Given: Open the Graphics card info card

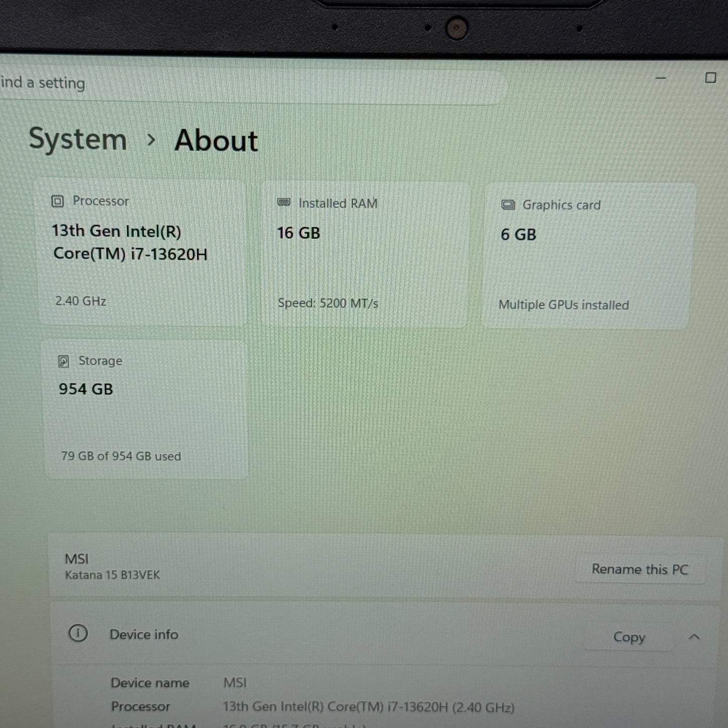Looking at the screenshot, I should pos(589,256).
